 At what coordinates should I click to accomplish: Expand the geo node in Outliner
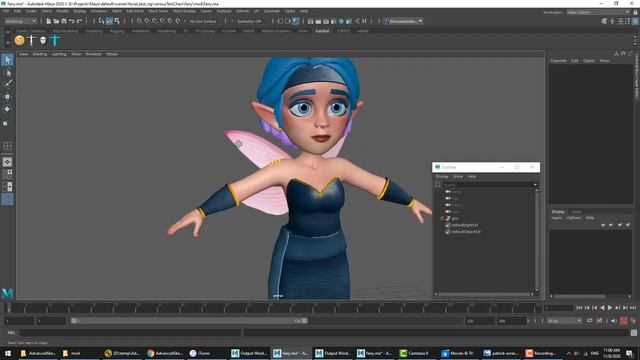[x=442, y=218]
